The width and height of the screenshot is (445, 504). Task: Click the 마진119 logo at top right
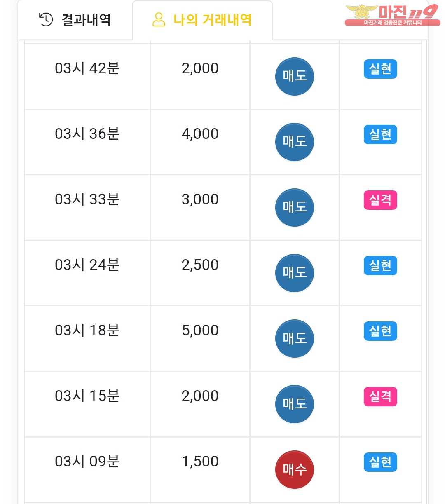coord(392,15)
